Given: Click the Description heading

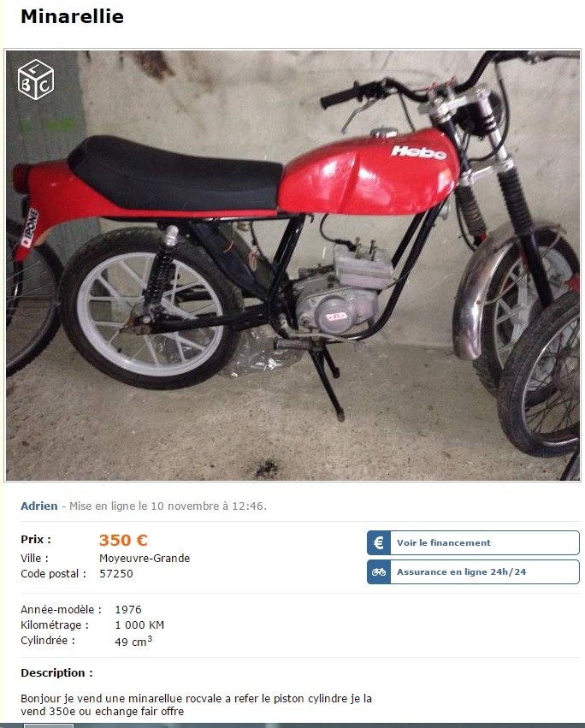Looking at the screenshot, I should [56, 672].
